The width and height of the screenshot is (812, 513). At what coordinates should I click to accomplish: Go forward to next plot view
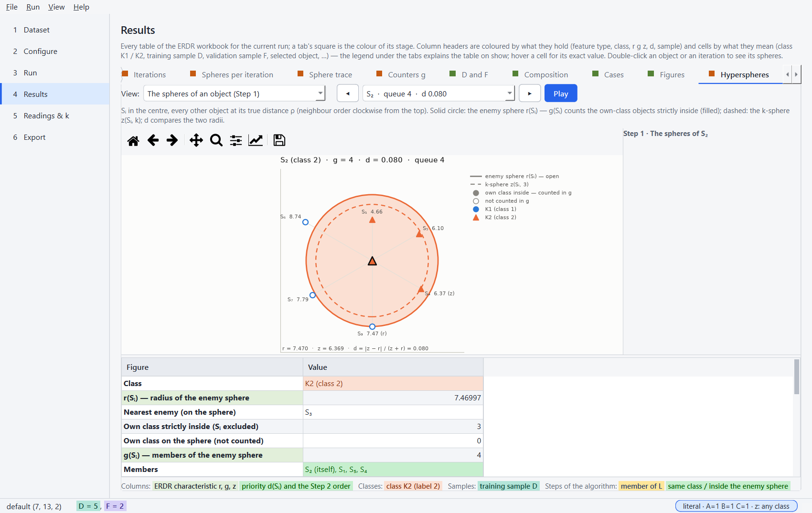(172, 140)
